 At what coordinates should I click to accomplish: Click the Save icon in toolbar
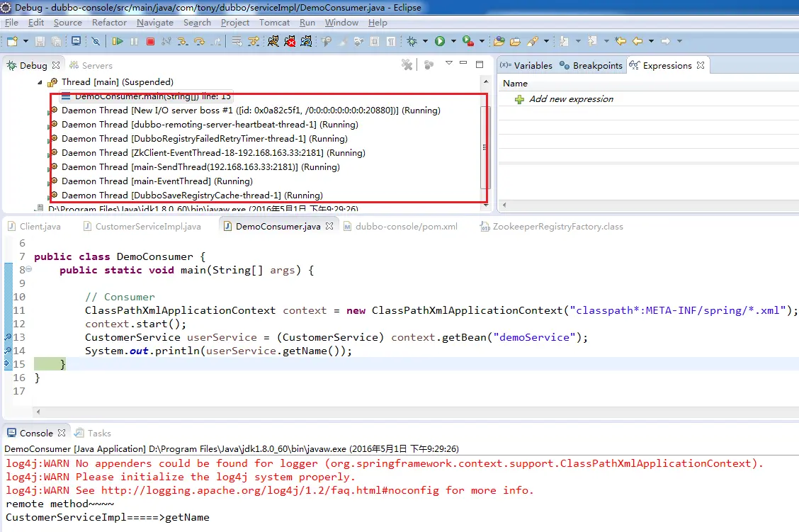click(40, 41)
